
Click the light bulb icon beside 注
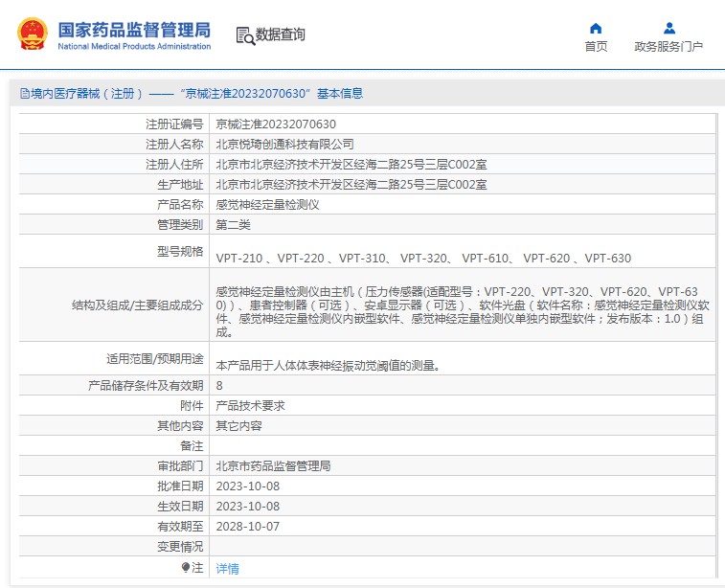(186, 568)
